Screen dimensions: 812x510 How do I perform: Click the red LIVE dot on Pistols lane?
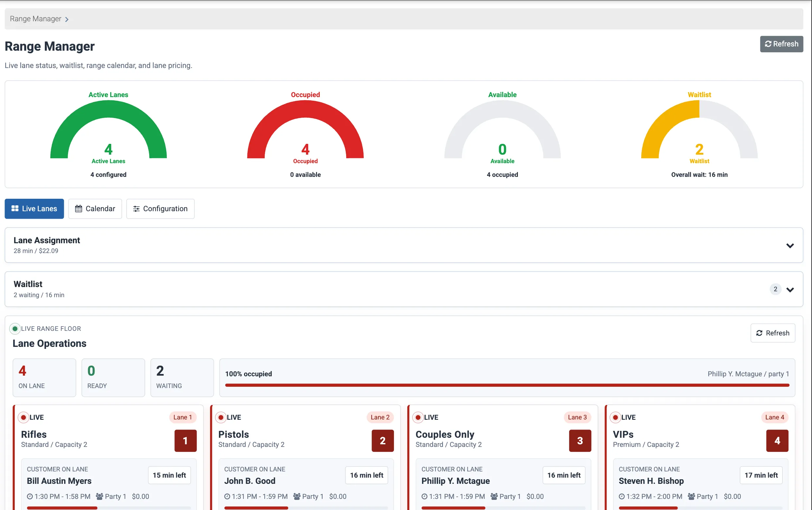tap(221, 417)
